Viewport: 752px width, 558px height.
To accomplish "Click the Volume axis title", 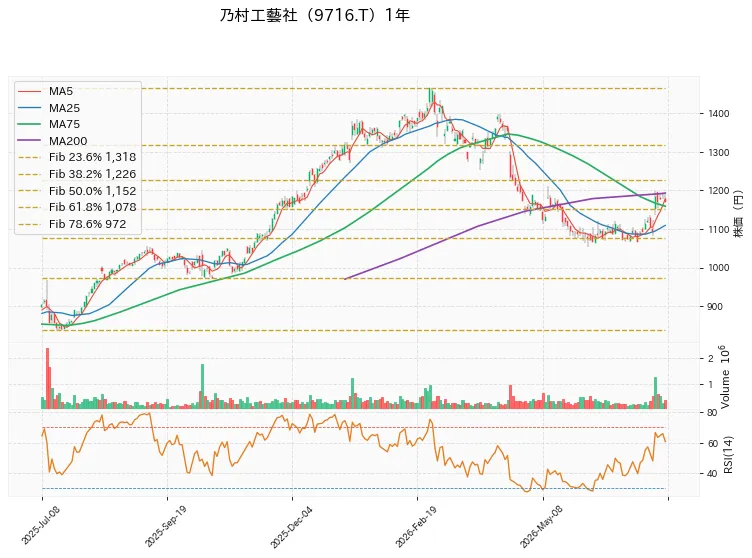I will (x=724, y=377).
